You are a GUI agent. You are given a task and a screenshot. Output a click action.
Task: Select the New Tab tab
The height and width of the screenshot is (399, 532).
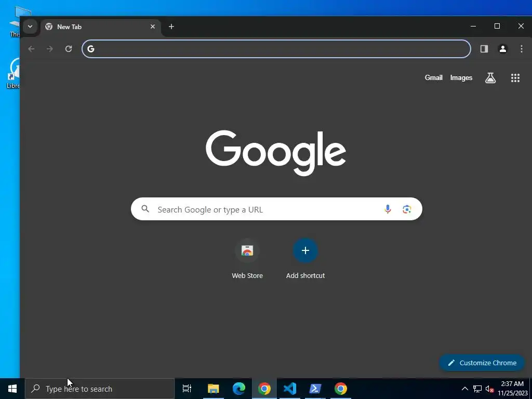[x=100, y=27]
